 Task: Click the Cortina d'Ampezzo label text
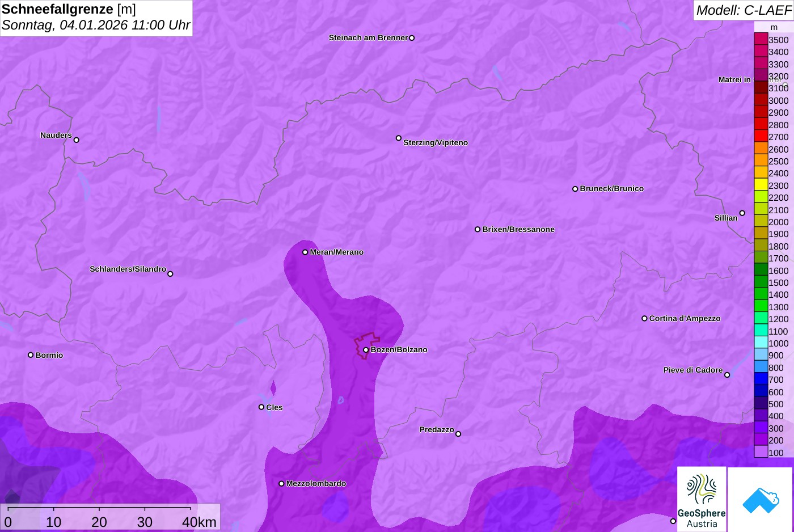685,318
